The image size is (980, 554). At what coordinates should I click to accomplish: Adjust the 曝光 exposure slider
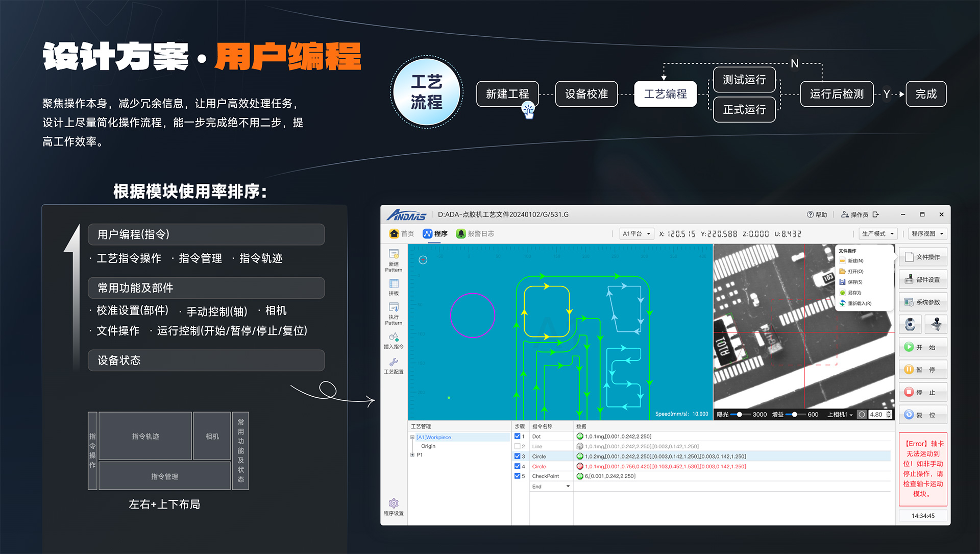pos(740,415)
